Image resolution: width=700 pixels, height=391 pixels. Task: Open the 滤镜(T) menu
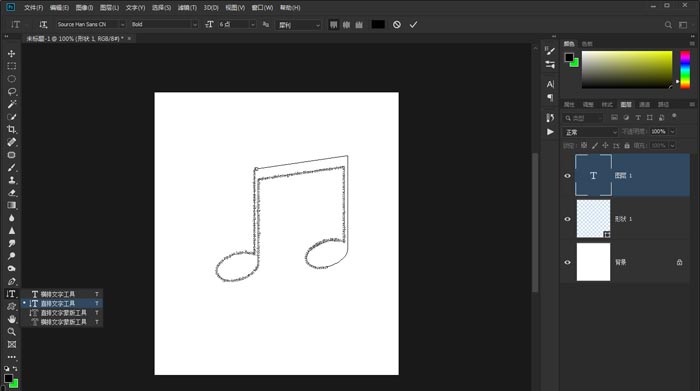point(187,8)
